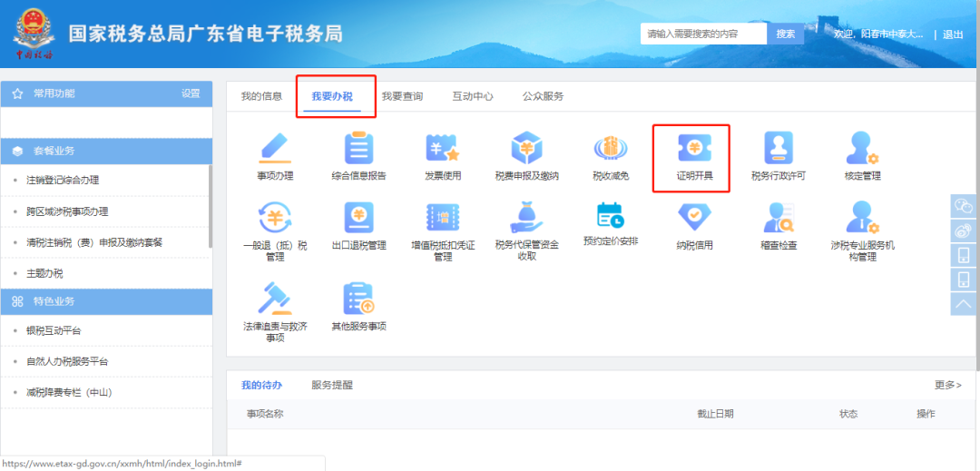
Task: Click the back-to-top arrow icon
Action: coord(963,304)
